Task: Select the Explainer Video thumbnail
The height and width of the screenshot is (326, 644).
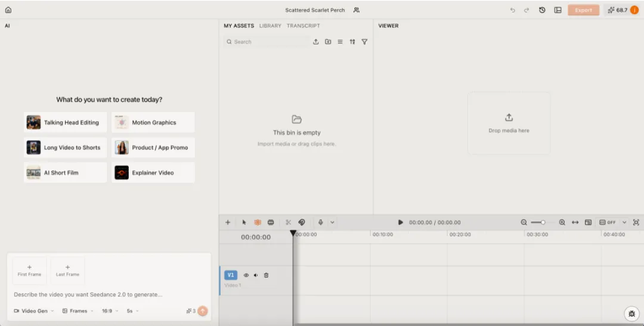Action: pyautogui.click(x=122, y=172)
